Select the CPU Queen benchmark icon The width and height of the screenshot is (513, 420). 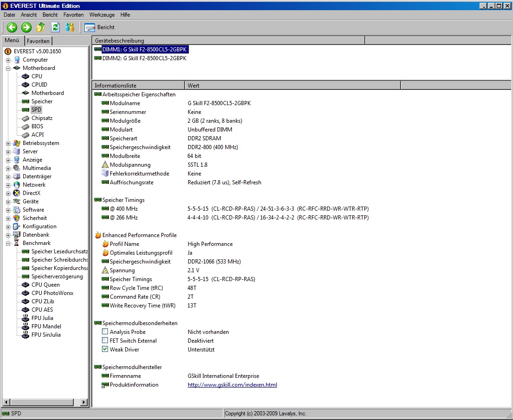pos(25,285)
